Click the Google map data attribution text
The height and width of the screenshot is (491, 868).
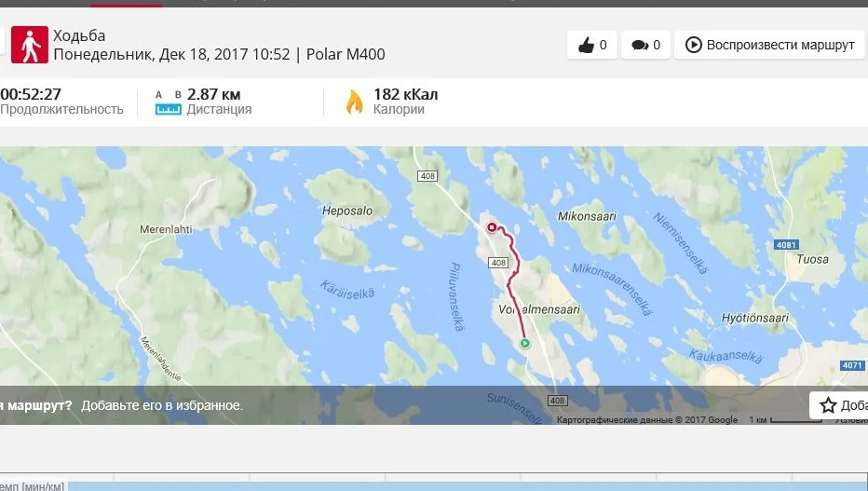[x=647, y=419]
